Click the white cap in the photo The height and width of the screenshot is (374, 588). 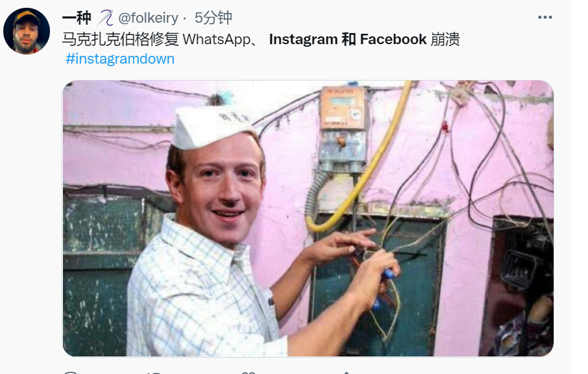pos(212,127)
